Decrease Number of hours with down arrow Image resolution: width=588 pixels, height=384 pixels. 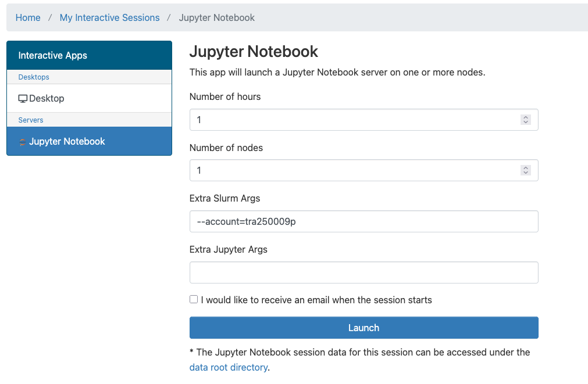pyautogui.click(x=526, y=122)
